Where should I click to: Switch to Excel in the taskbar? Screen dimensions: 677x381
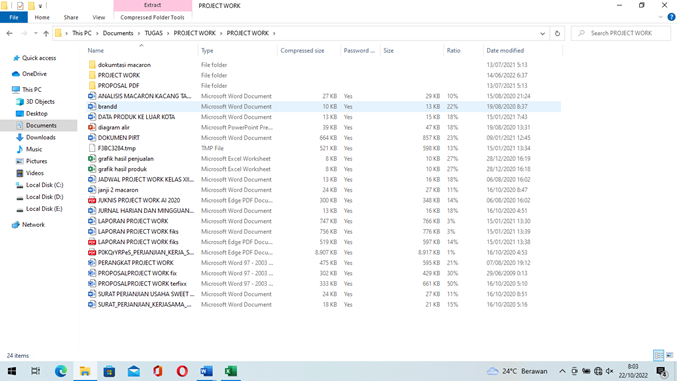(x=231, y=371)
